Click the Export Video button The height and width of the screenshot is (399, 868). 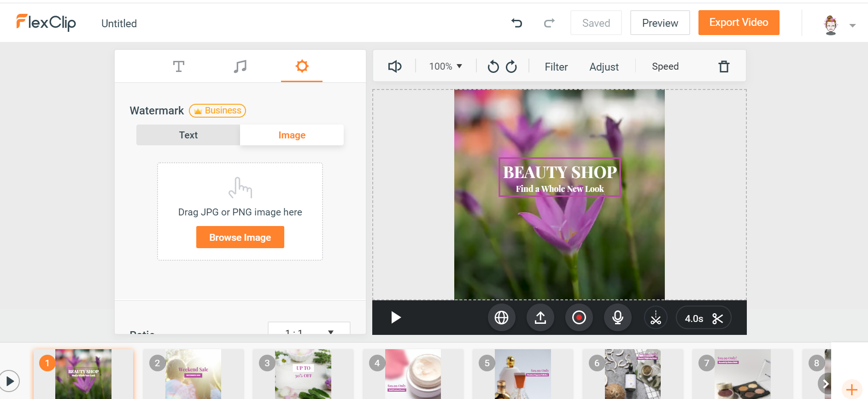739,23
